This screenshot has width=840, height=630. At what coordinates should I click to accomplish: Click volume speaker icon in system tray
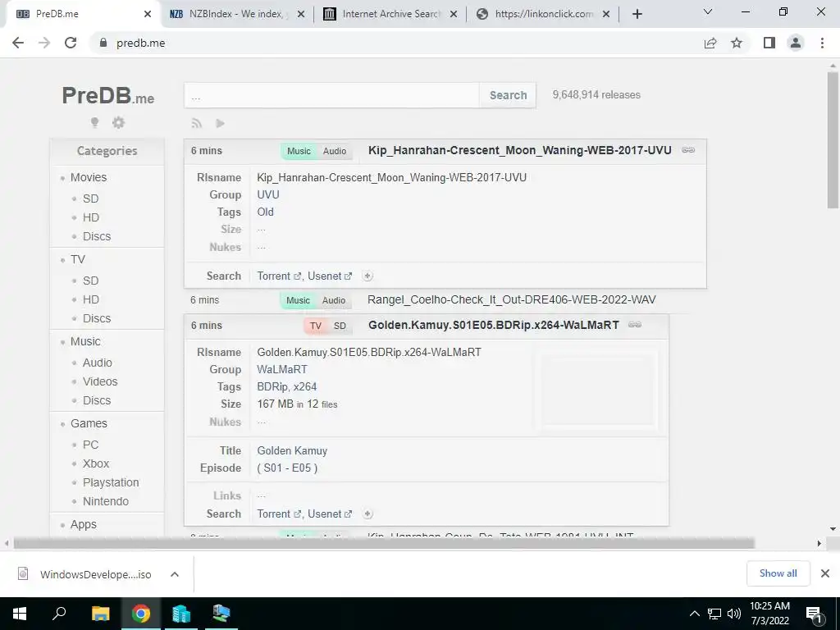(734, 614)
